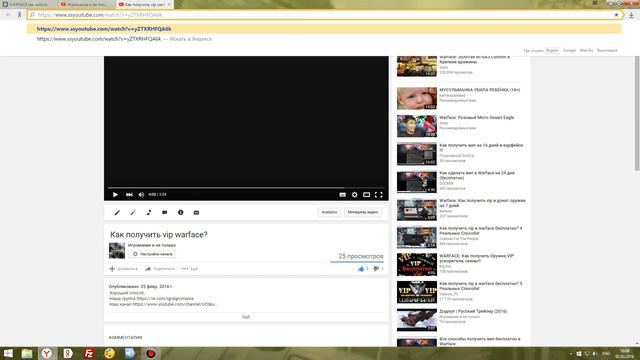Choose Википедия as search engine option
This screenshot has width=640, height=360.
click(607, 51)
